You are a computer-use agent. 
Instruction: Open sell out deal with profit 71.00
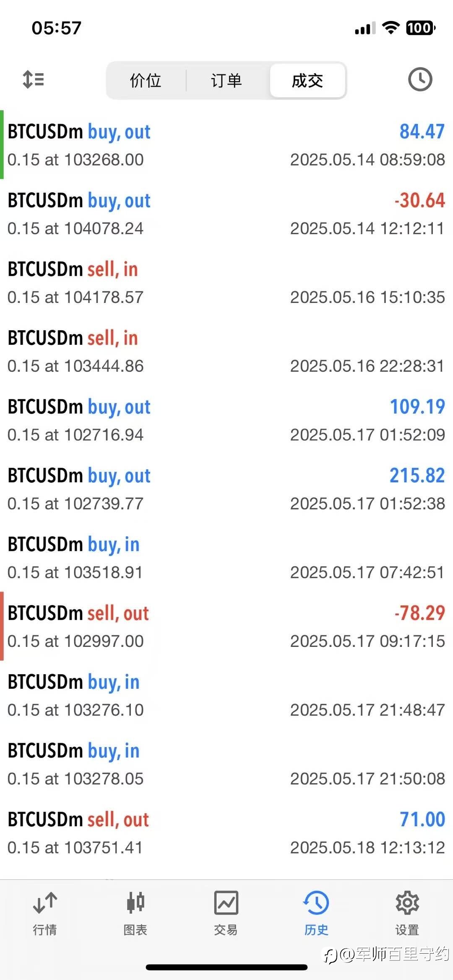point(226,832)
